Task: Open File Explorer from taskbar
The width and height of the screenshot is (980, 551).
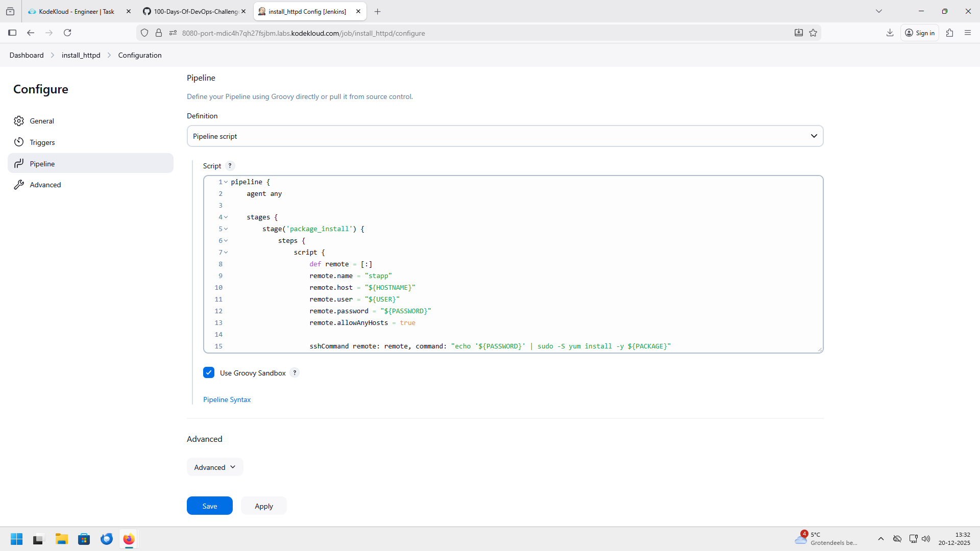Action: point(62,539)
